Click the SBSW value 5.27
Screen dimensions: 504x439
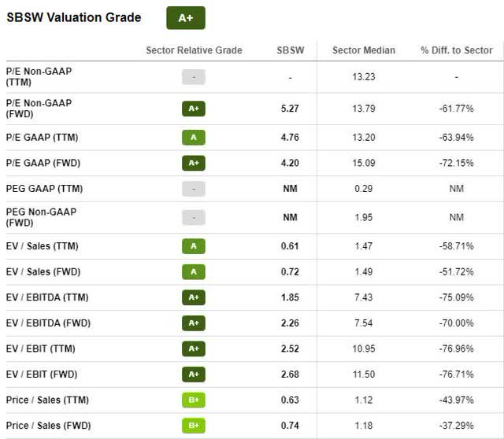click(x=290, y=109)
